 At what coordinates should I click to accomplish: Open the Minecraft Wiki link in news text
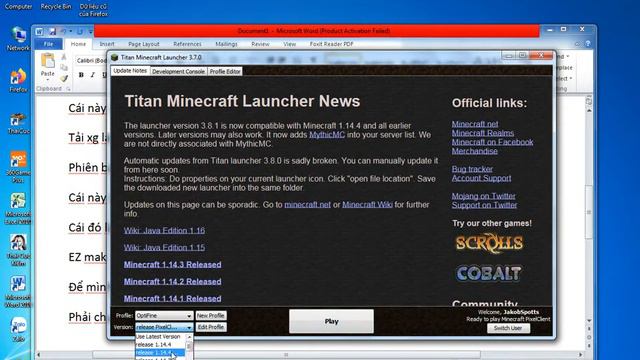[x=367, y=204]
